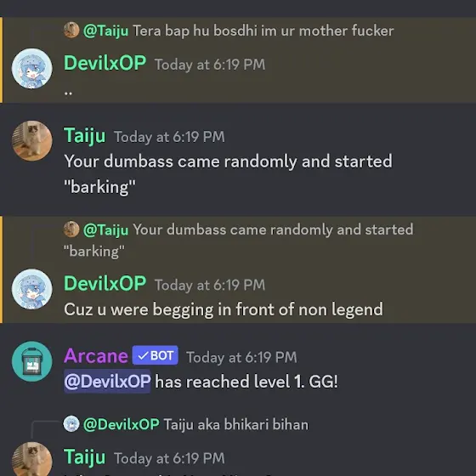Jump to replied message 'Tera bap hu bosdhi'
Screen dimensions: 476x476
tap(263, 31)
